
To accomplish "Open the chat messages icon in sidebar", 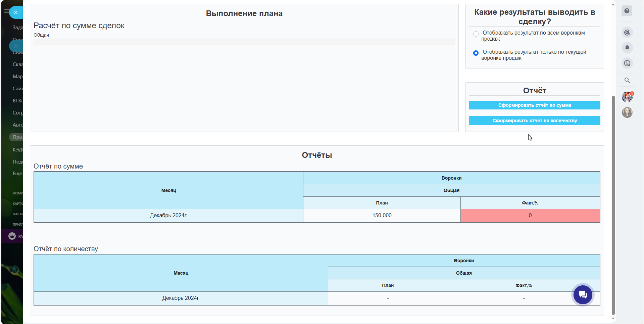I will tap(627, 63).
